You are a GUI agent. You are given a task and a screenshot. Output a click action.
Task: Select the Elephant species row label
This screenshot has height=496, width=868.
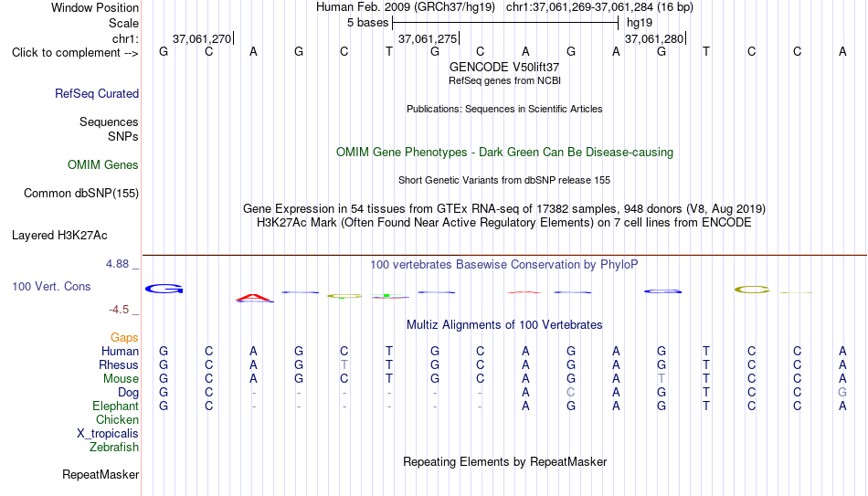[x=115, y=406]
